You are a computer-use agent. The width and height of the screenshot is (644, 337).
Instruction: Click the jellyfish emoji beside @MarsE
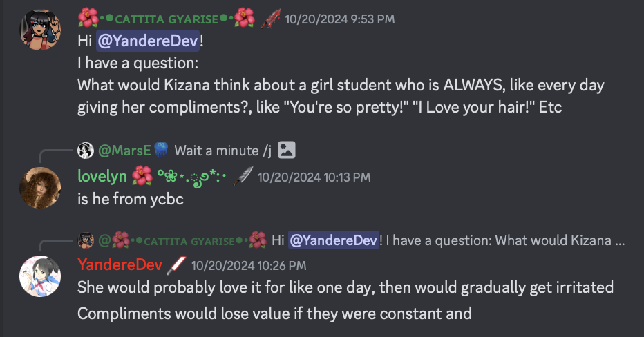tap(161, 150)
